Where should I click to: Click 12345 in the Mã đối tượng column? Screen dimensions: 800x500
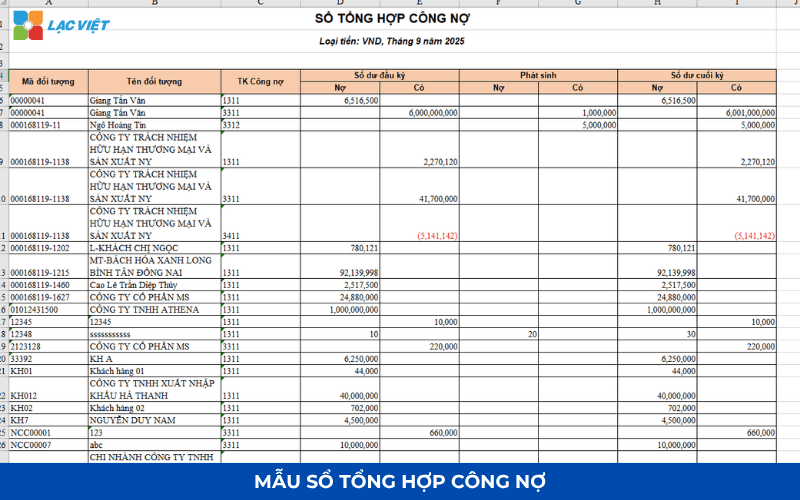coord(48,322)
